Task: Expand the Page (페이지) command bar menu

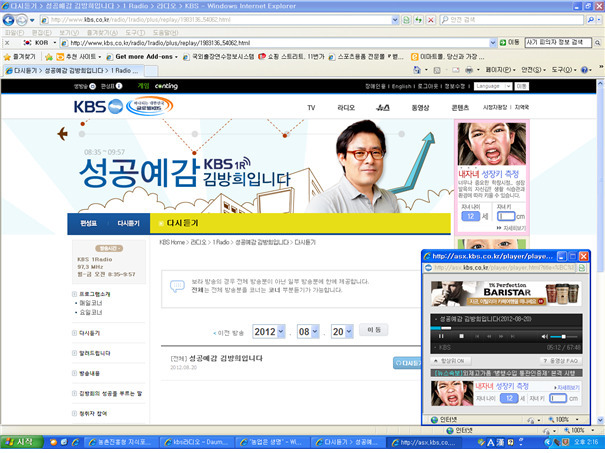Action: pos(500,70)
